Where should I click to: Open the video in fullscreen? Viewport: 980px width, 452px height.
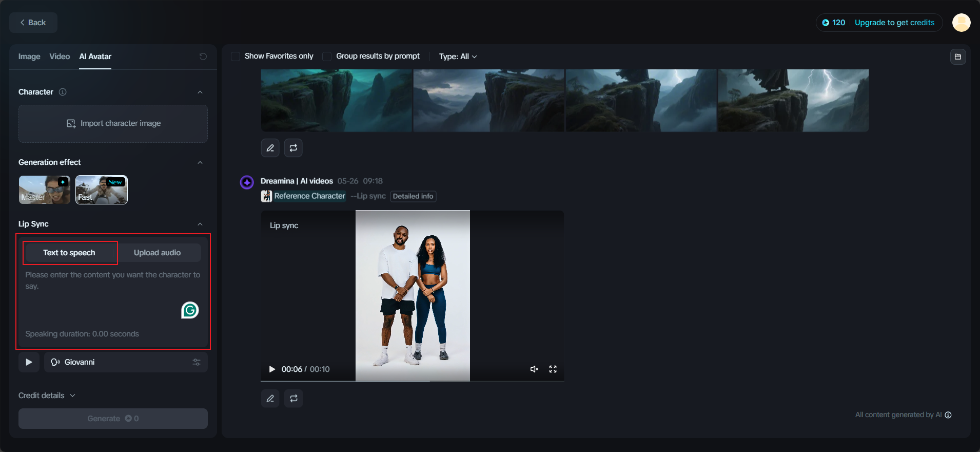pyautogui.click(x=553, y=369)
